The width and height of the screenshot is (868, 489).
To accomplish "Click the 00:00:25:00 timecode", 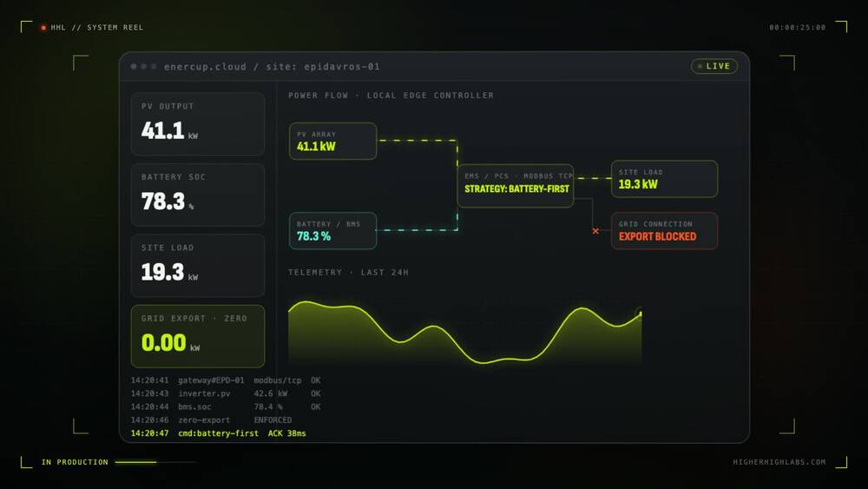I will point(797,28).
